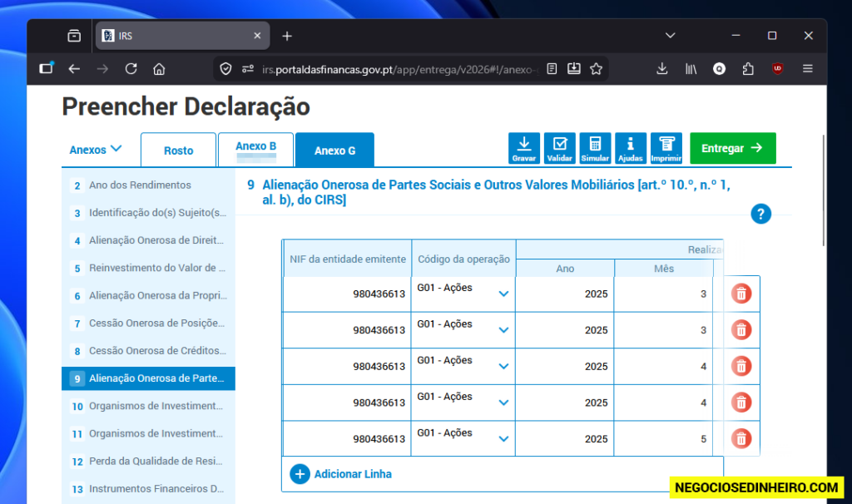Click the sidebar toggle icon in toolbar
852x504 pixels.
(x=47, y=68)
